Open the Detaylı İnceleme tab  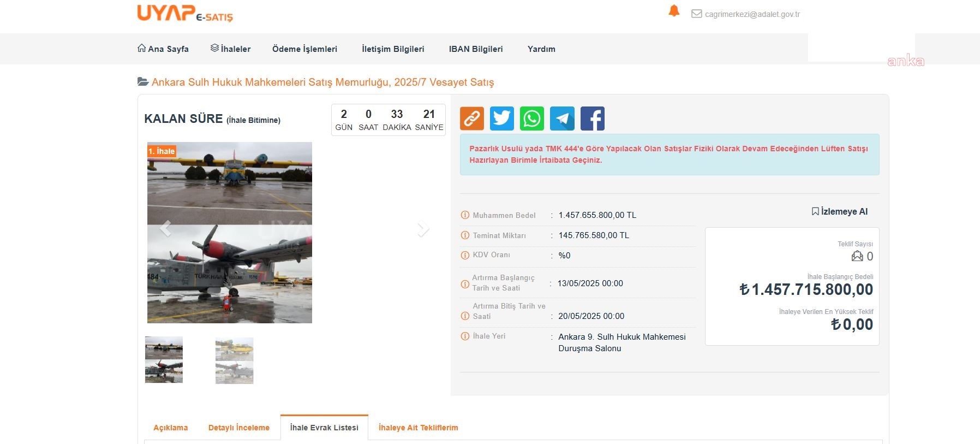tap(238, 428)
